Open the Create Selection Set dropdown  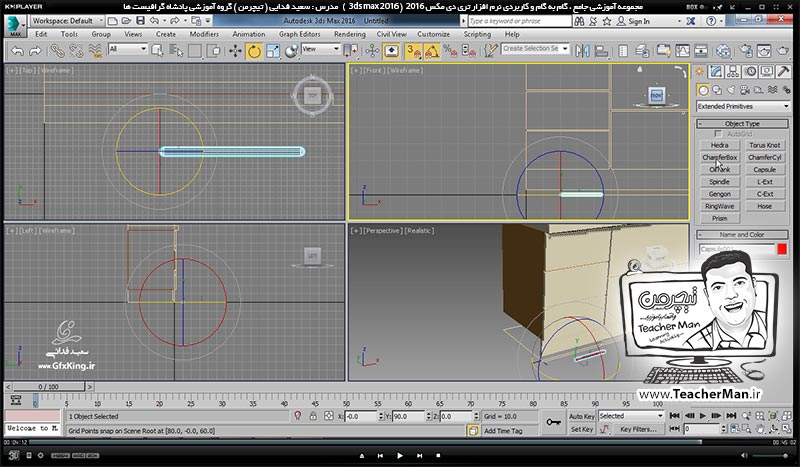[x=535, y=48]
